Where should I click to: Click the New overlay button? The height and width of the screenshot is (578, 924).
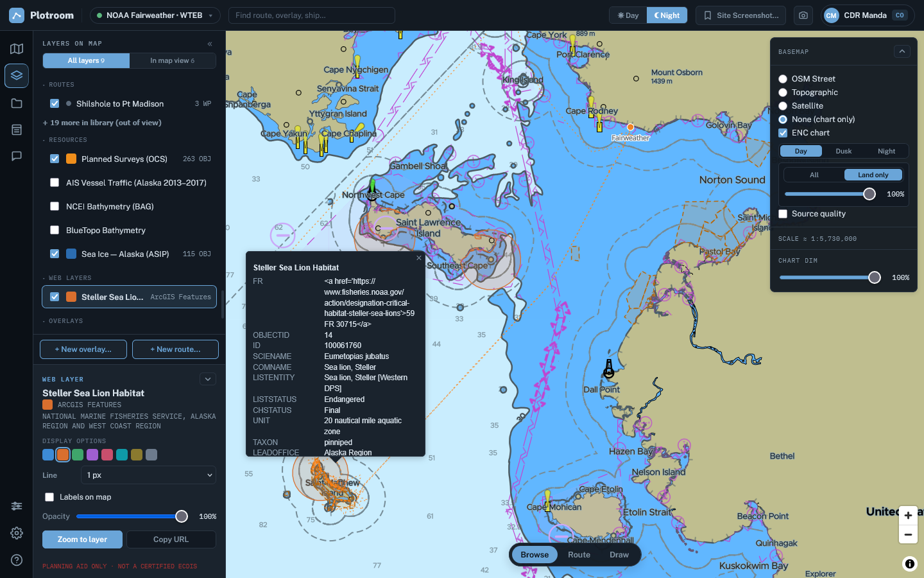pos(83,349)
